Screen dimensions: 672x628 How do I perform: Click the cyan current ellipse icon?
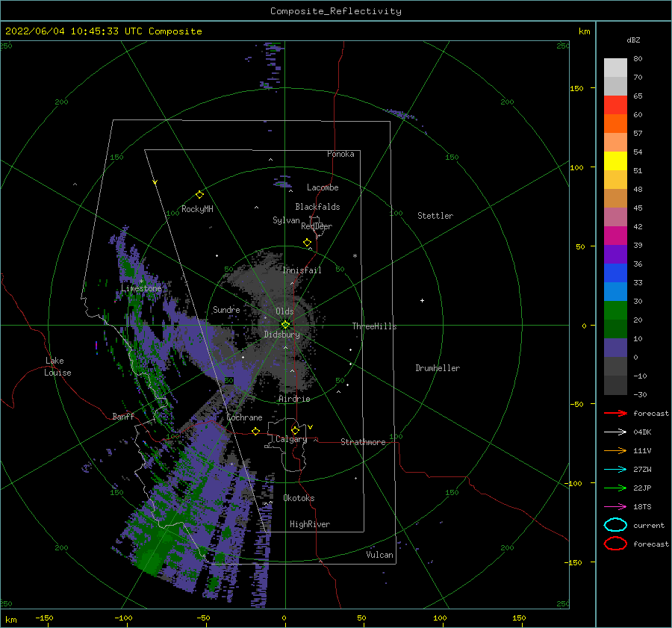point(615,525)
